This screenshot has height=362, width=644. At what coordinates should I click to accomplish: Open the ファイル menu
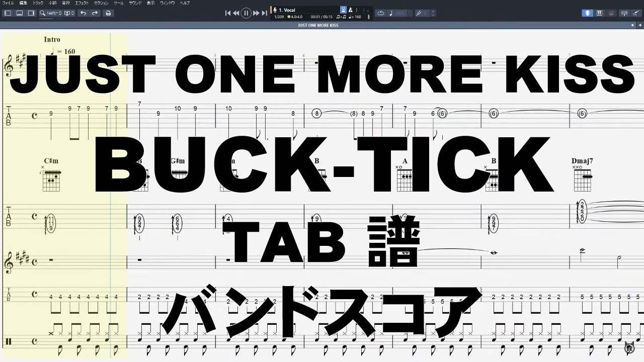[9, 3]
